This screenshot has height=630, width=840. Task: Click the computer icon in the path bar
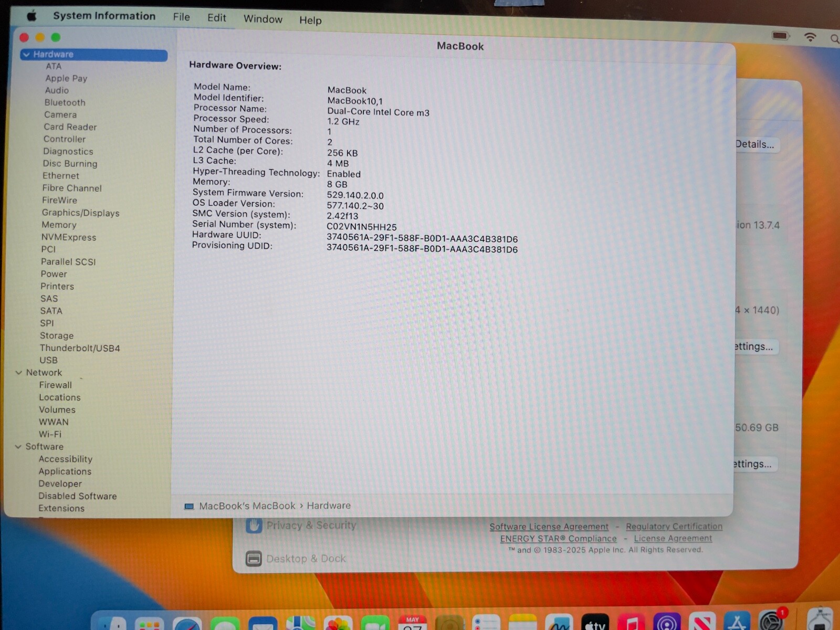(189, 506)
